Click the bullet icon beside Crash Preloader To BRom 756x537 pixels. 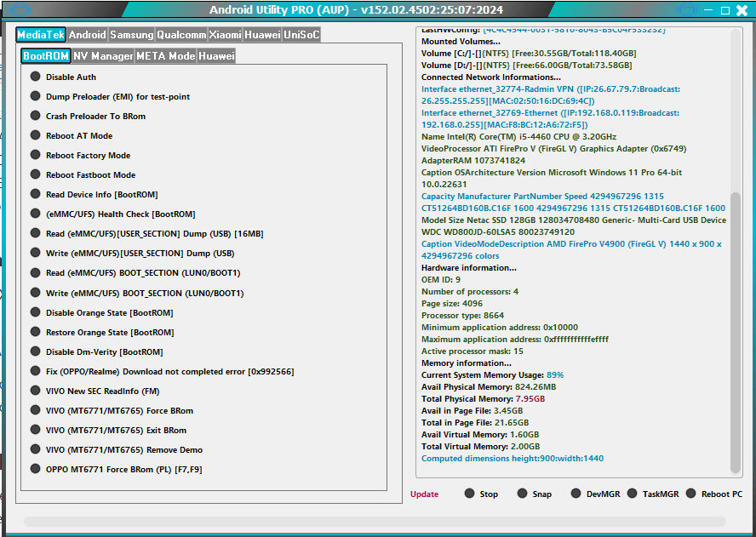coord(34,116)
